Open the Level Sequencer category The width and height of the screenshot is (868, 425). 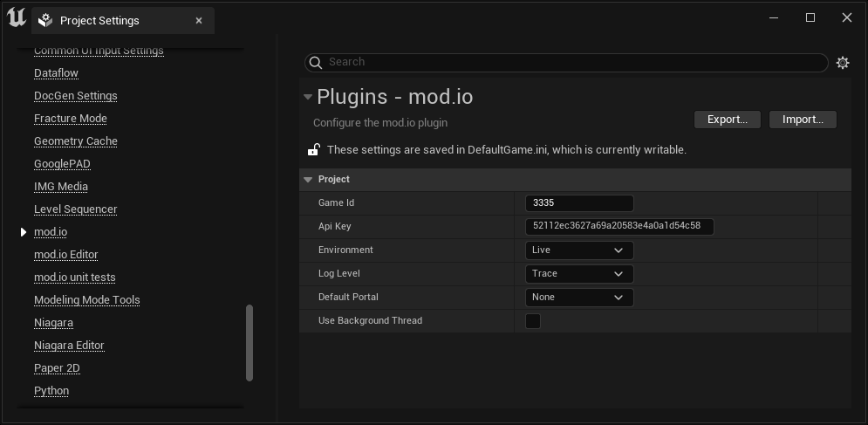pyautogui.click(x=75, y=209)
